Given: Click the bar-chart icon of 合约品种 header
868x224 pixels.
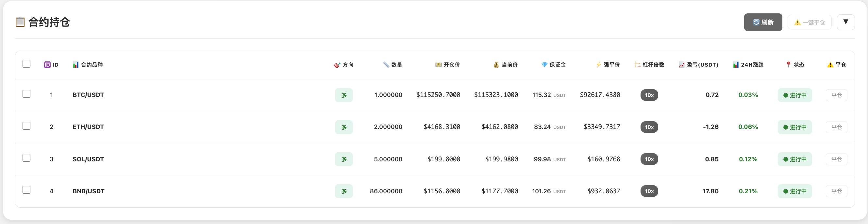Looking at the screenshot, I should coord(76,65).
